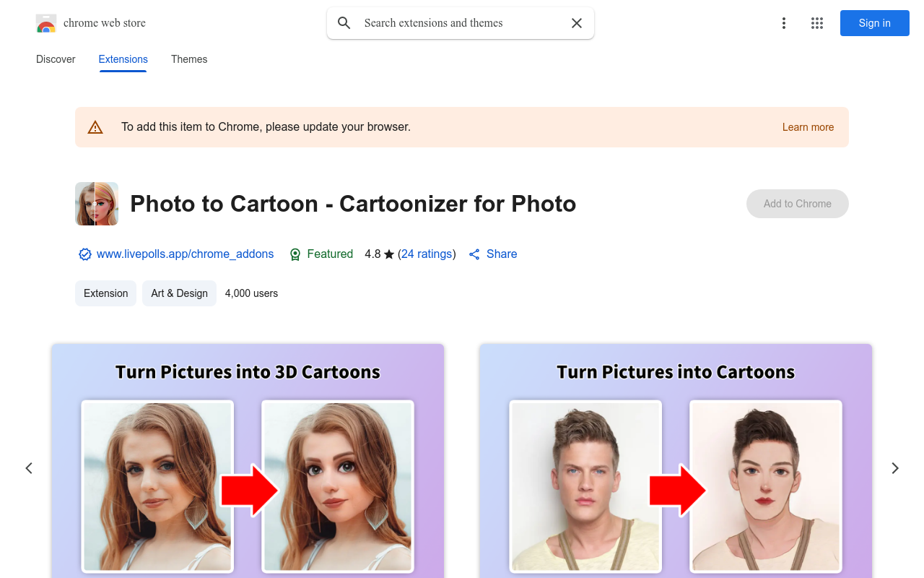Screen dimensions: 924x578
Task: Switch to the Discover tab
Action: (x=56, y=59)
